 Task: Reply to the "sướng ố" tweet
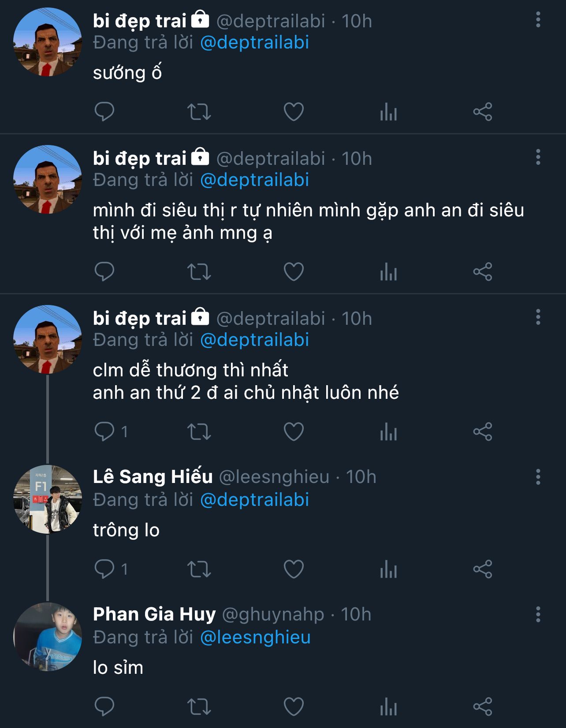coord(104,111)
